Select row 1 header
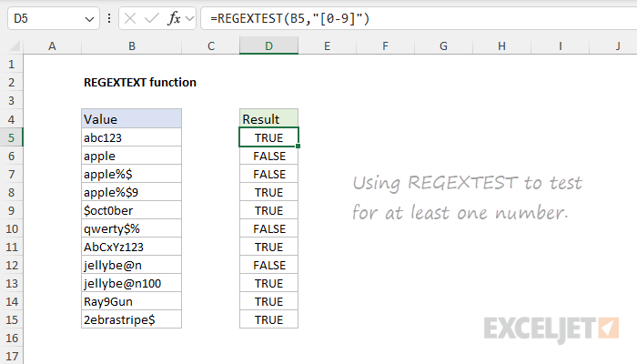Screen dimensions: 637x364 [x=11, y=65]
